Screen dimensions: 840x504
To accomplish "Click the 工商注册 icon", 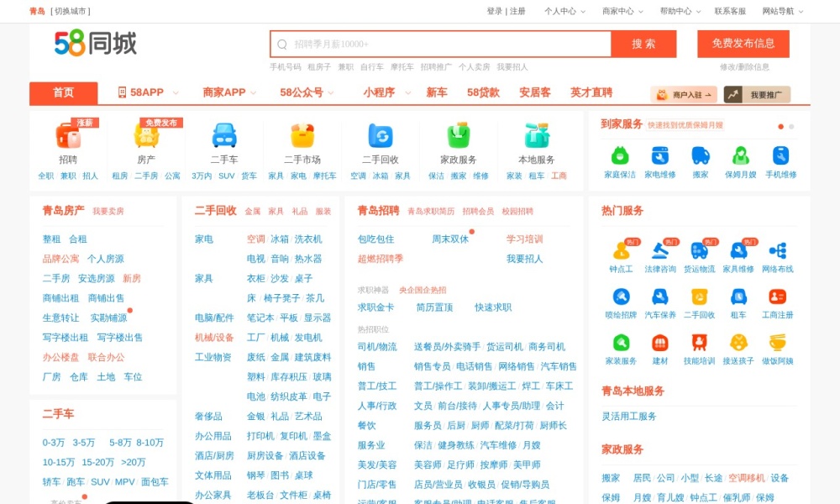I will (777, 297).
